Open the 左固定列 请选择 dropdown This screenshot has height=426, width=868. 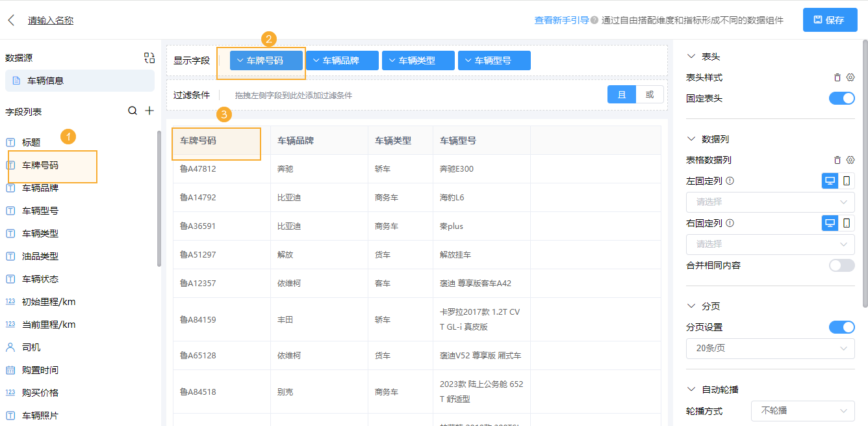(770, 202)
